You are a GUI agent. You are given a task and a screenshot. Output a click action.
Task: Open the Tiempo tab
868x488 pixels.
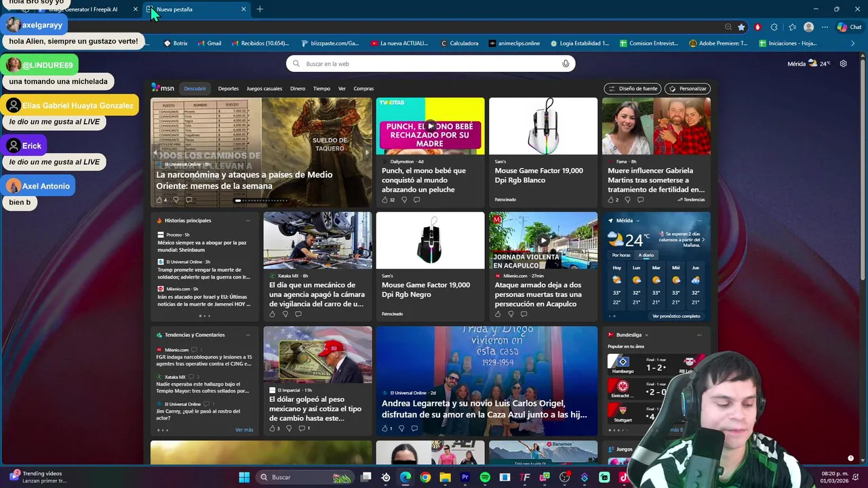click(321, 88)
